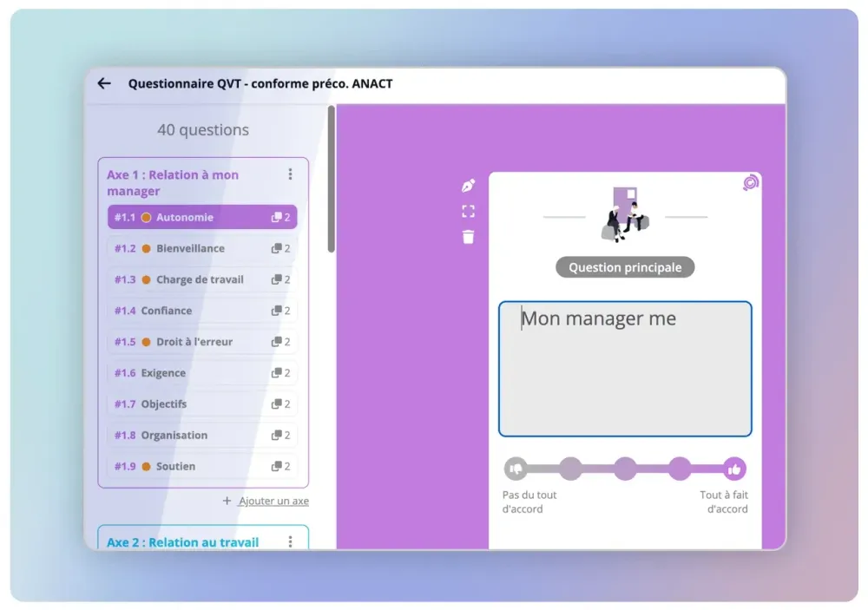Image resolution: width=868 pixels, height=610 pixels.
Task: Click the fullscreen expand icon
Action: [x=469, y=211]
